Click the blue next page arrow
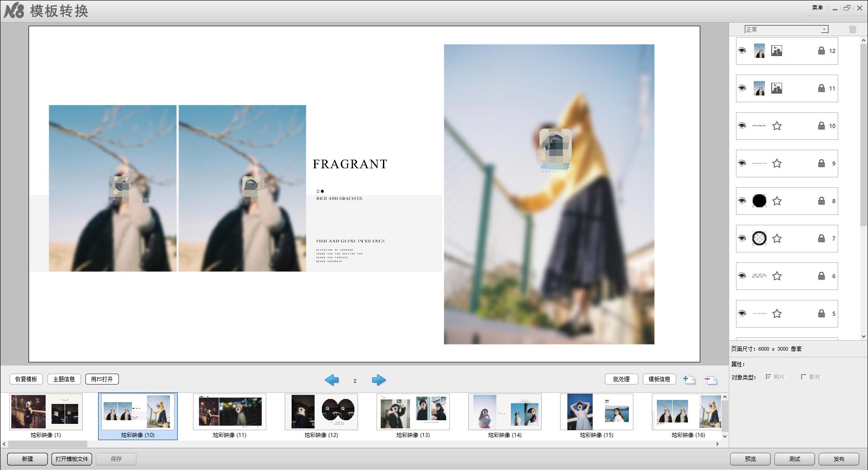 pyautogui.click(x=379, y=380)
